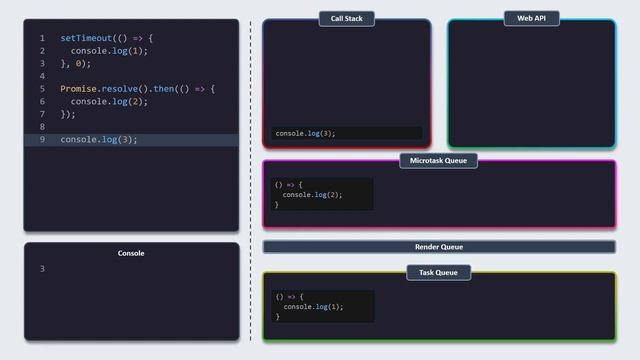Click line number 4 in code editor
The height and width of the screenshot is (360, 640).
coord(42,76)
